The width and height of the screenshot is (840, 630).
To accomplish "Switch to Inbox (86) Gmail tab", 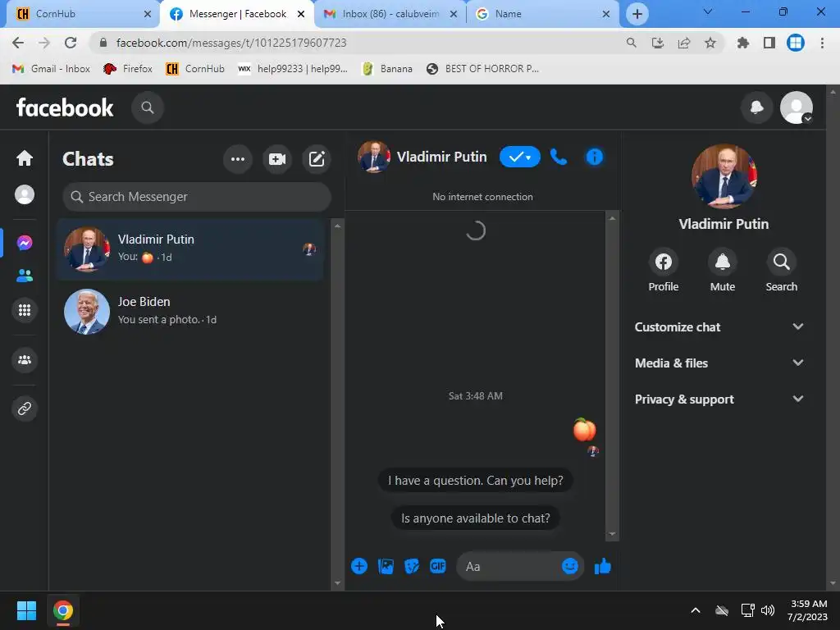I will (x=390, y=14).
